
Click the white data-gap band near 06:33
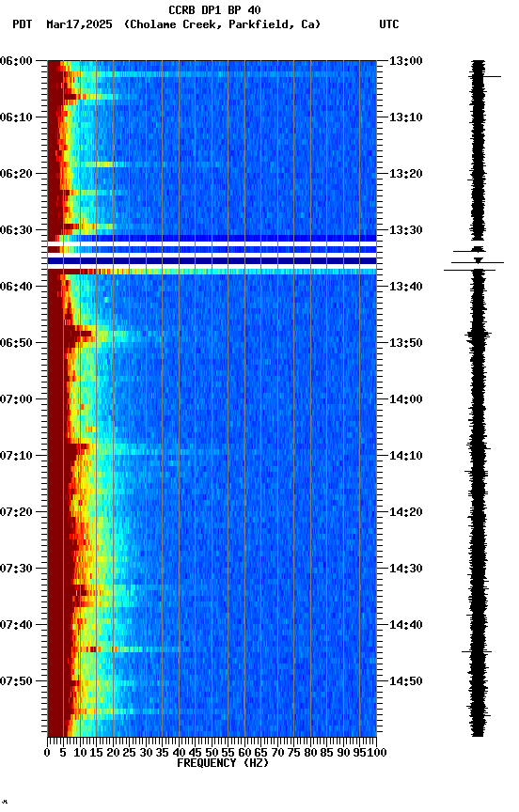(212, 244)
